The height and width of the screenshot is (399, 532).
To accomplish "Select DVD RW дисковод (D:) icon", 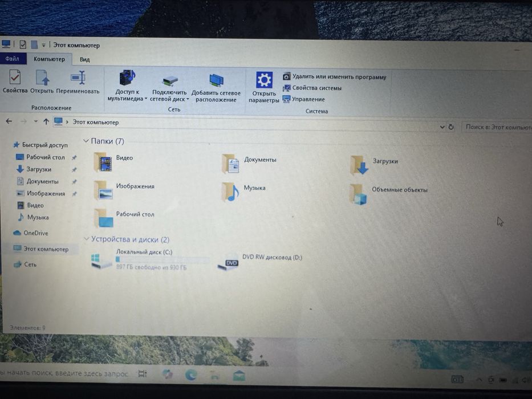I will pos(228,262).
